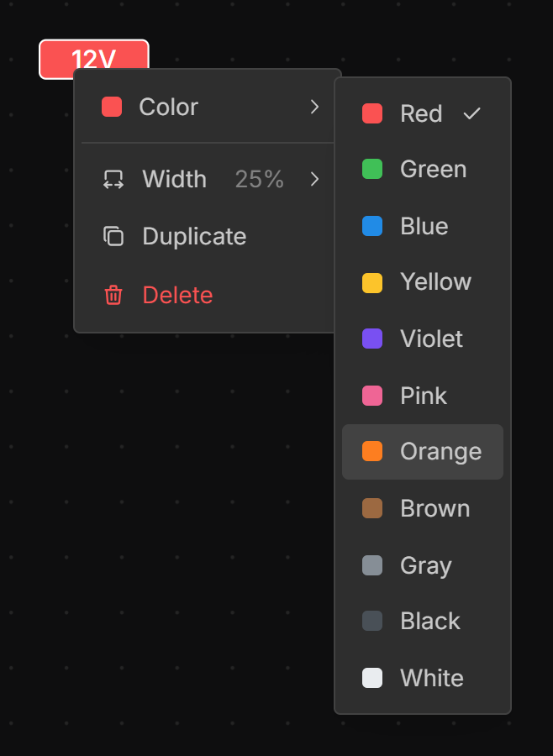Expand the Color submenu chevron
Screen dimensions: 553x756
[314, 108]
